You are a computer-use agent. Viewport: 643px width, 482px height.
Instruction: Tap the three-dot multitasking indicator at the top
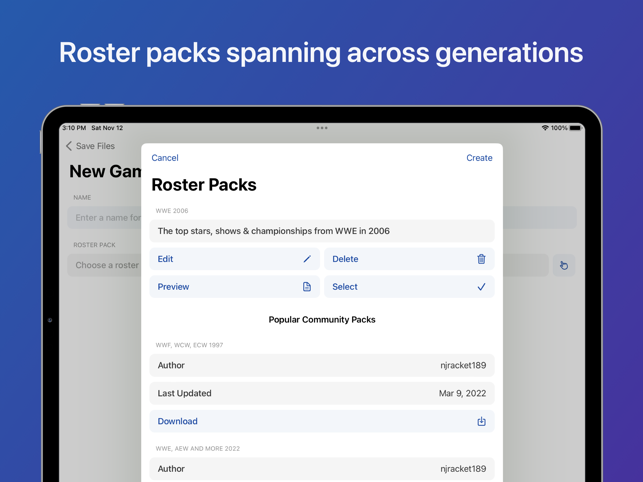pos(322,128)
